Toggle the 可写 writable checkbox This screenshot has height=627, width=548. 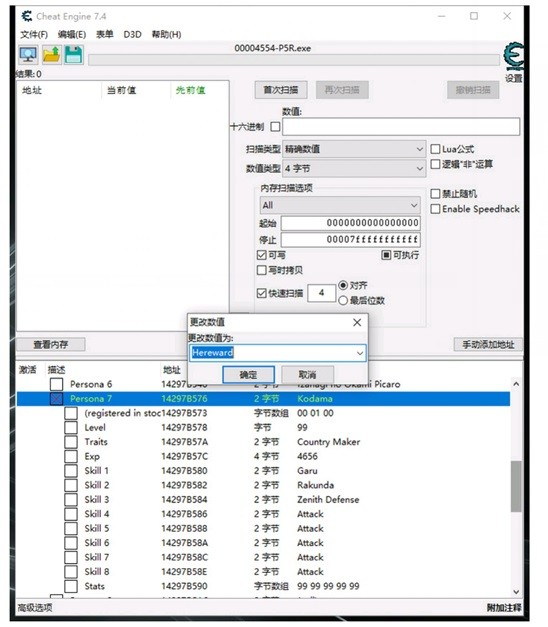pyautogui.click(x=262, y=255)
